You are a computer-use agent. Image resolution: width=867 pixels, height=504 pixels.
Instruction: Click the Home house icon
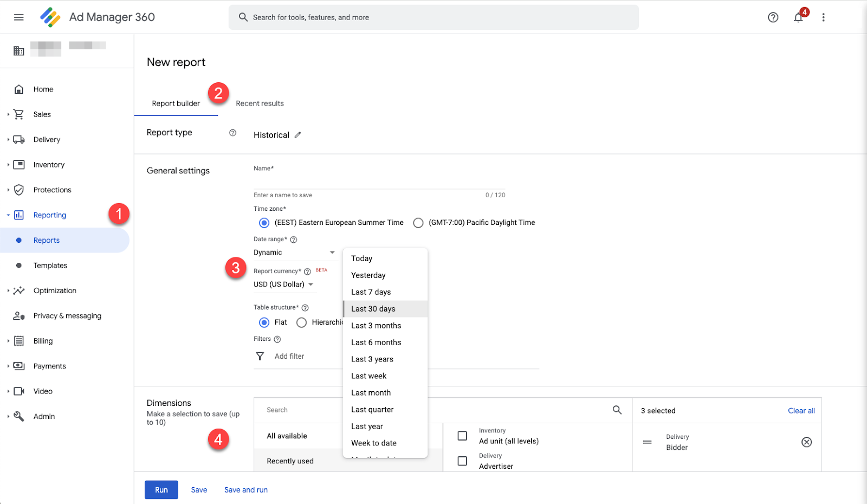pos(19,89)
